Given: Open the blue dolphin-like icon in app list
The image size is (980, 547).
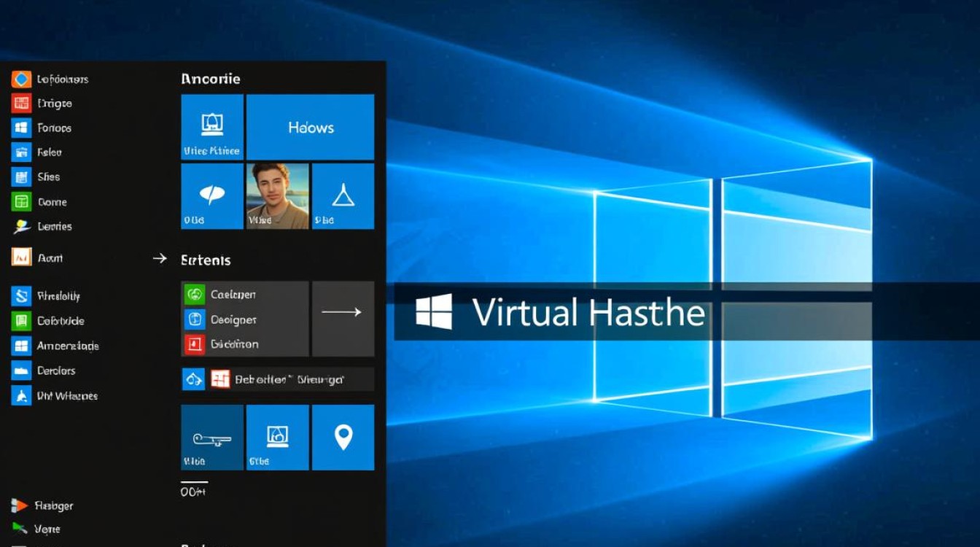Looking at the screenshot, I should [x=21, y=395].
